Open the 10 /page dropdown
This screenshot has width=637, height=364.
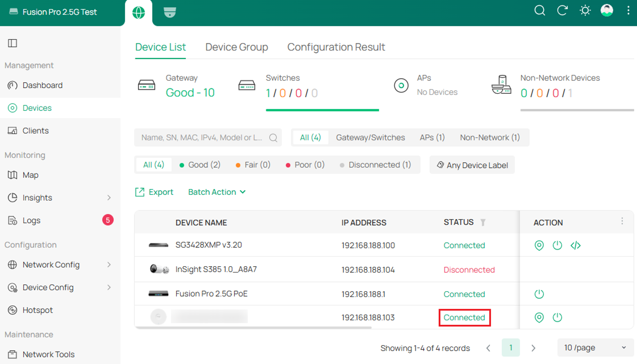click(x=595, y=348)
